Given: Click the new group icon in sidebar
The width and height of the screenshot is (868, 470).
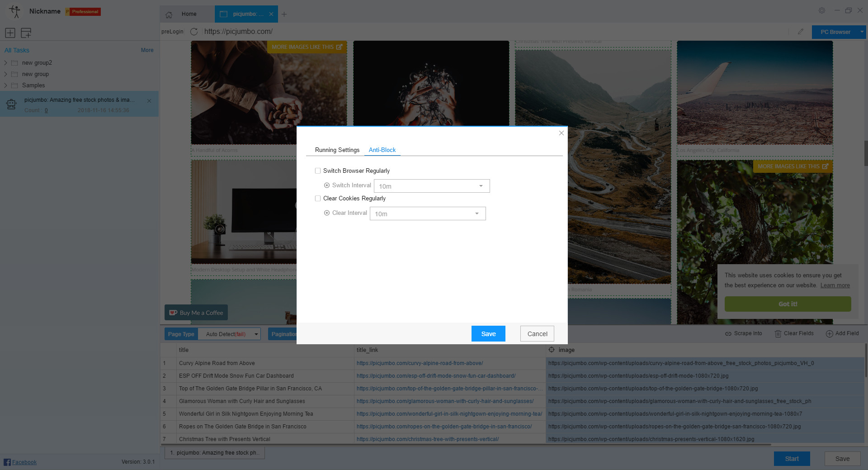Looking at the screenshot, I should tap(26, 33).
